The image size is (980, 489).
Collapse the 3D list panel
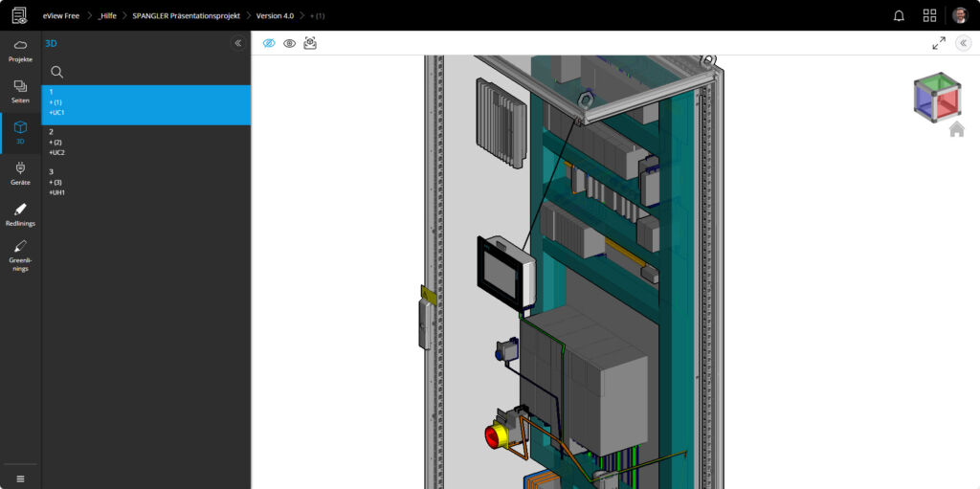pos(237,43)
